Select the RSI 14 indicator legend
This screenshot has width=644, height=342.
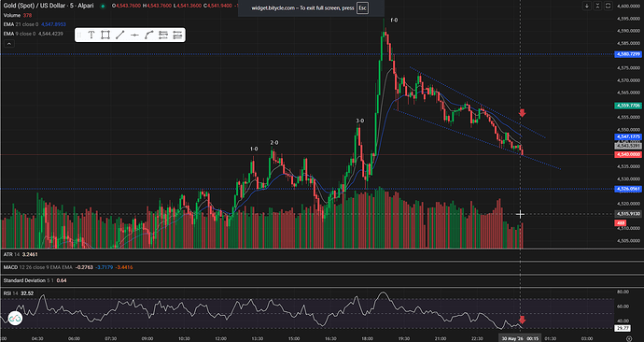pos(19,293)
